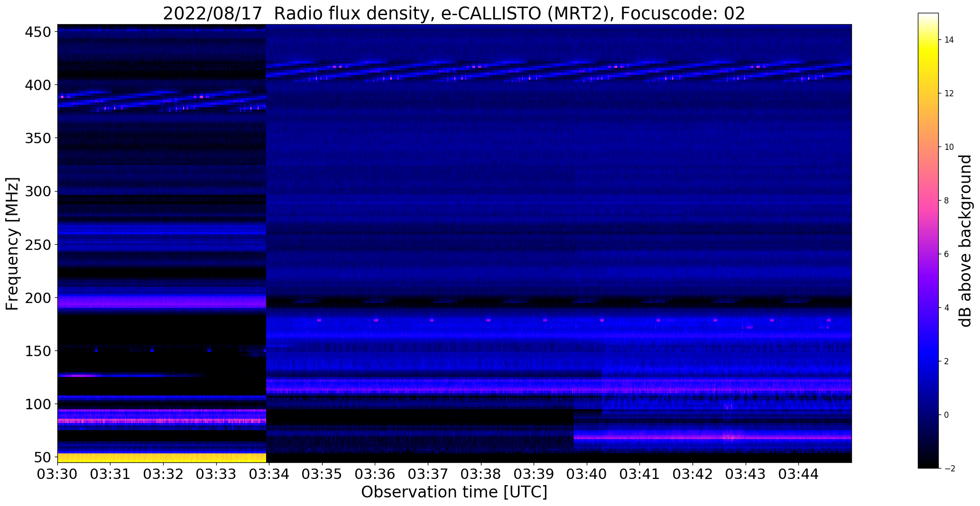Click the 03:43 time tick label
Image resolution: width=980 pixels, height=506 pixels.
point(746,474)
